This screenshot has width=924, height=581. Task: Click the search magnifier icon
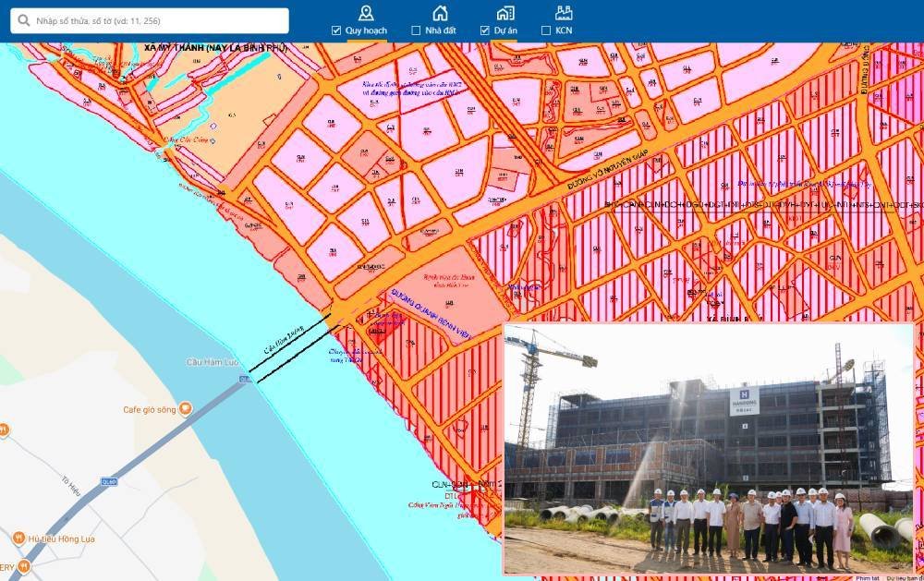(x=23, y=20)
